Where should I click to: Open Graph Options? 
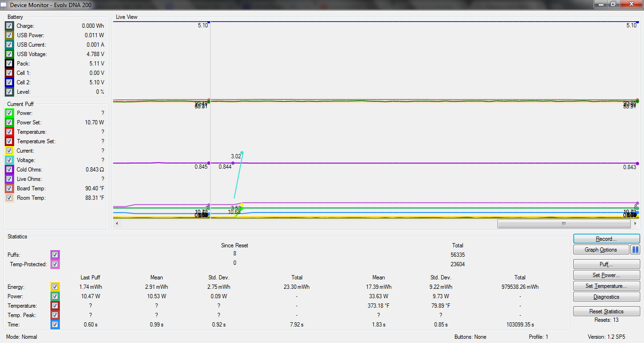(601, 250)
